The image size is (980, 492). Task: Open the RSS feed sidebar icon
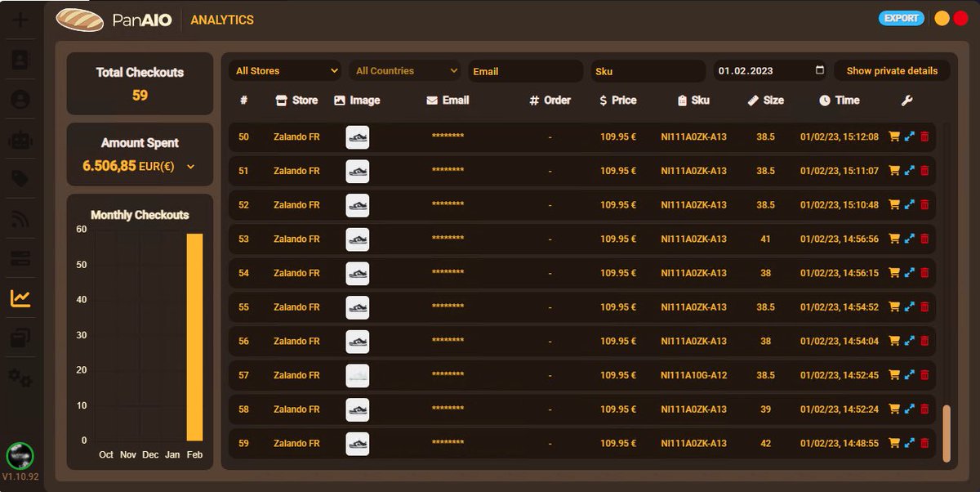pyautogui.click(x=20, y=219)
